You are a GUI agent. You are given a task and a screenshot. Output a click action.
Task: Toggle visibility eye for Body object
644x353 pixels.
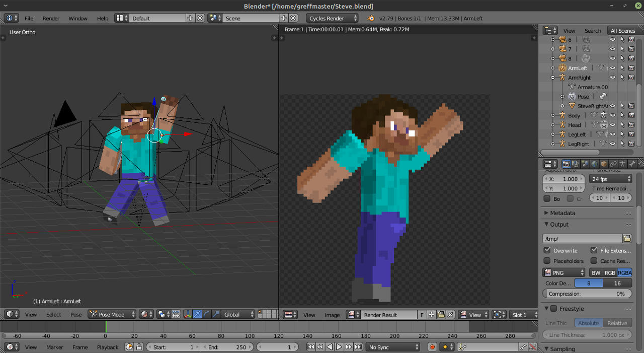[612, 115]
